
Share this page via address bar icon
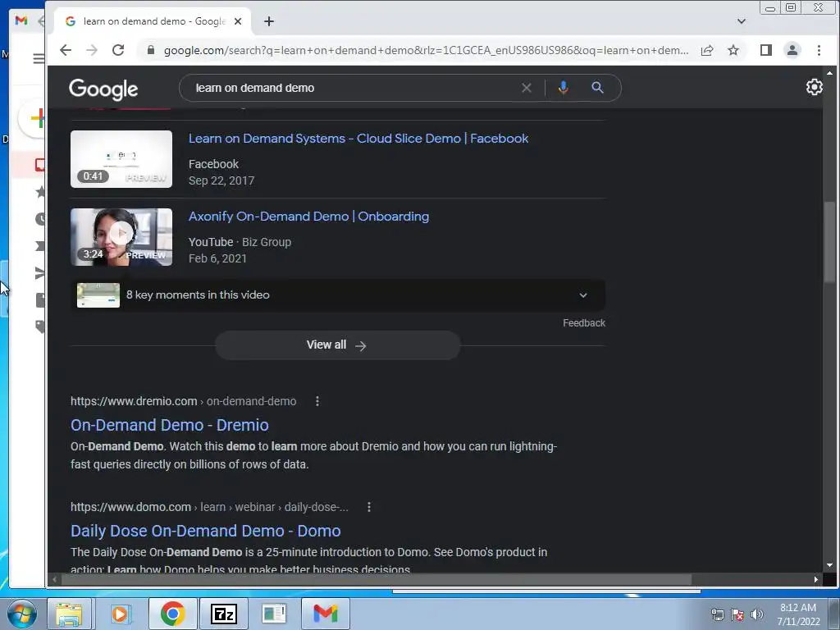click(707, 50)
